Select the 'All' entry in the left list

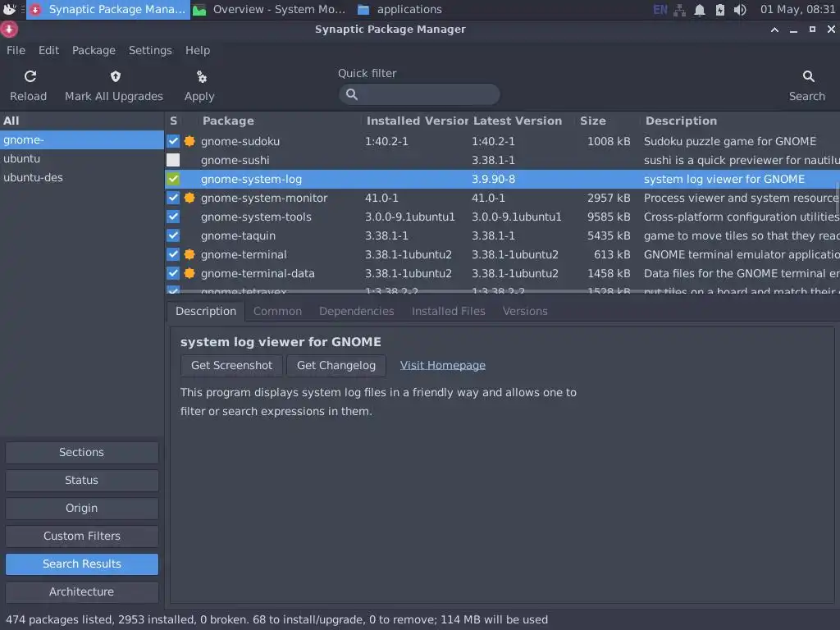pos(82,121)
